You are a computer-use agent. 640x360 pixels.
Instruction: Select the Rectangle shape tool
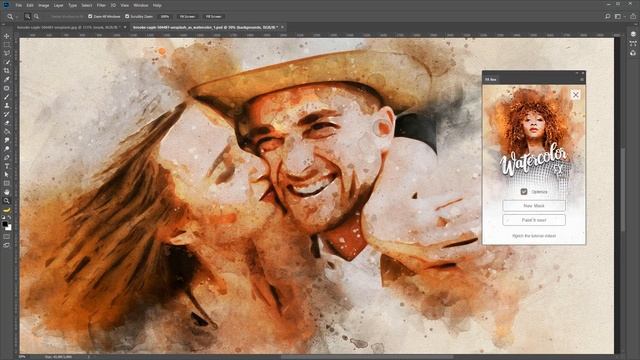[7, 183]
